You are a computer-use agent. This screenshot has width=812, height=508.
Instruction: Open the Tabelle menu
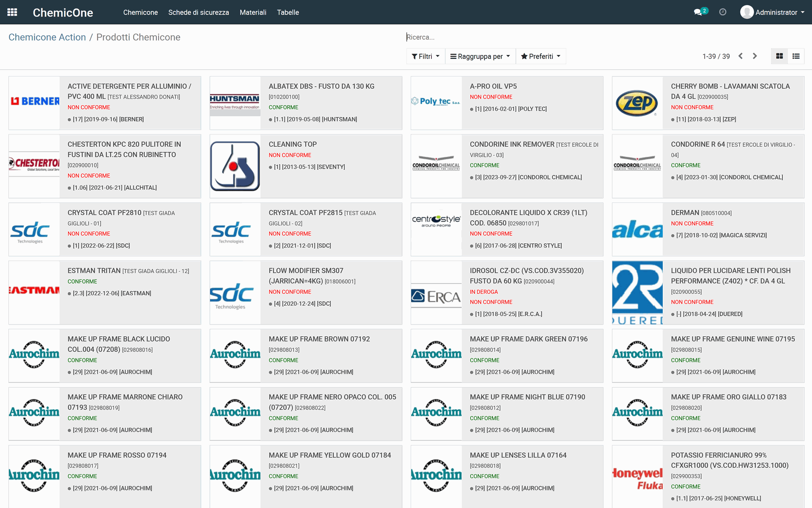[x=288, y=12]
